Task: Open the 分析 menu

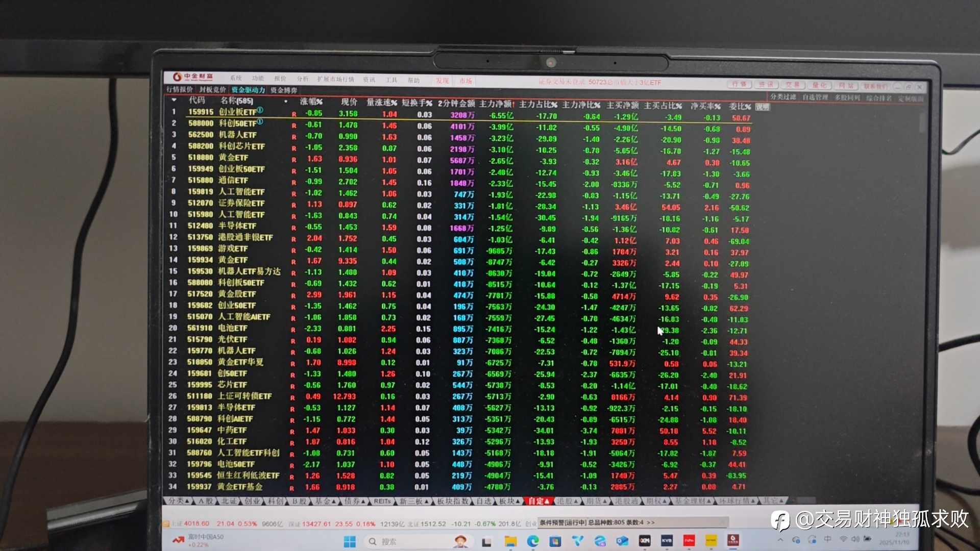Action: point(302,79)
